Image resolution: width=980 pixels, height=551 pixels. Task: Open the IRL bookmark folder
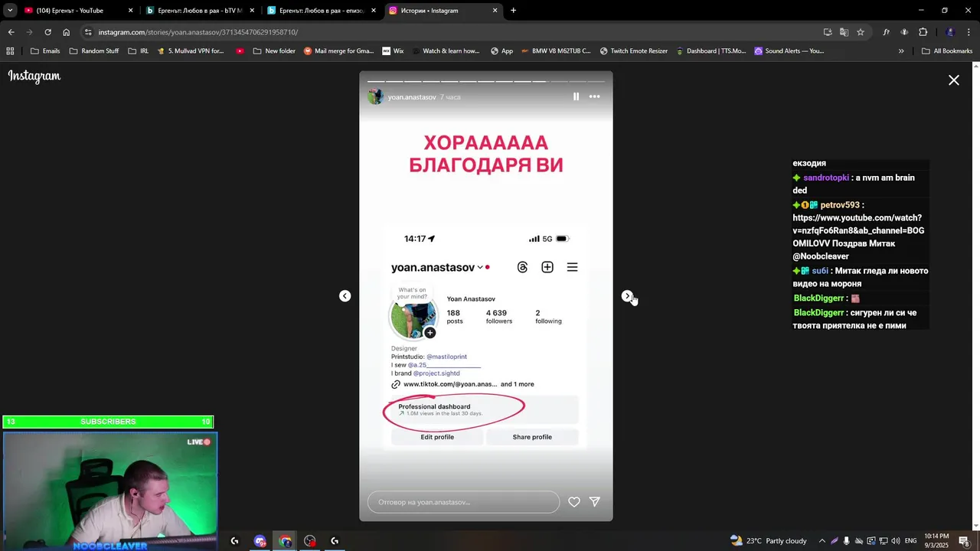click(x=139, y=51)
